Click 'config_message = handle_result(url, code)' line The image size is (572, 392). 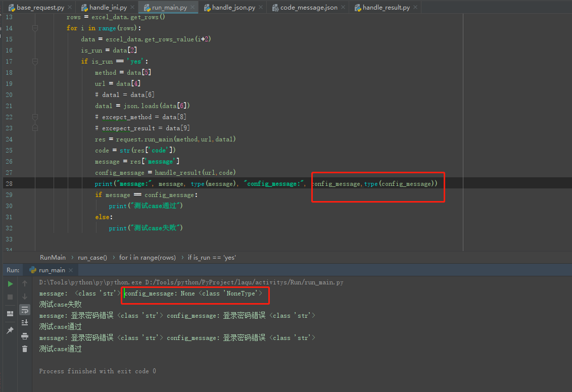[x=165, y=172]
